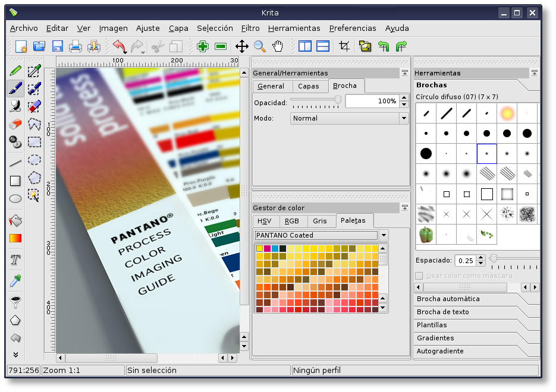Image resolution: width=556 pixels, height=392 pixels.
Task: Print the document using printer icon
Action: 75,46
